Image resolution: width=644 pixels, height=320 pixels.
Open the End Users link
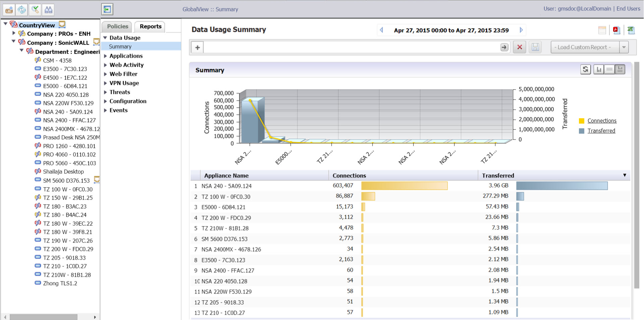click(628, 9)
